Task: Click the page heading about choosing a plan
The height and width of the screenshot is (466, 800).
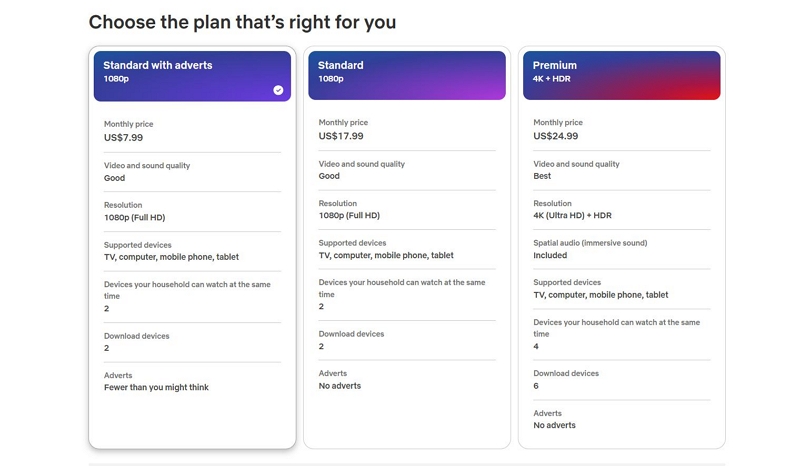Action: pos(242,22)
